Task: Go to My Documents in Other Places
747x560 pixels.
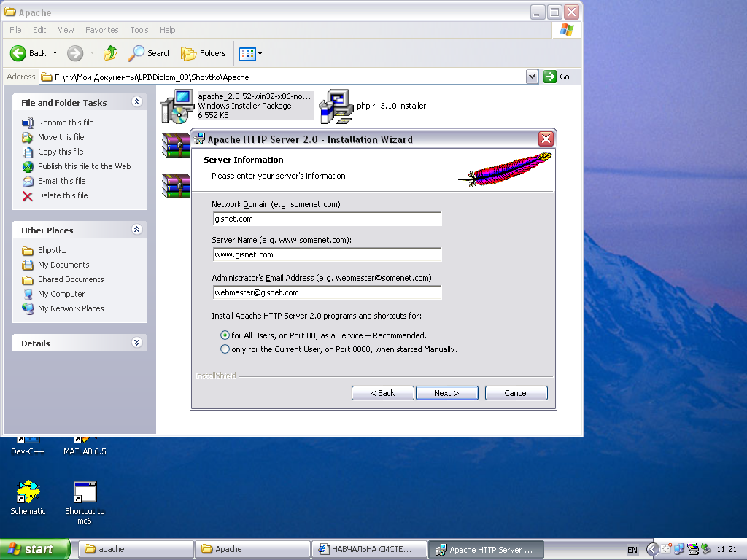Action: 63,265
